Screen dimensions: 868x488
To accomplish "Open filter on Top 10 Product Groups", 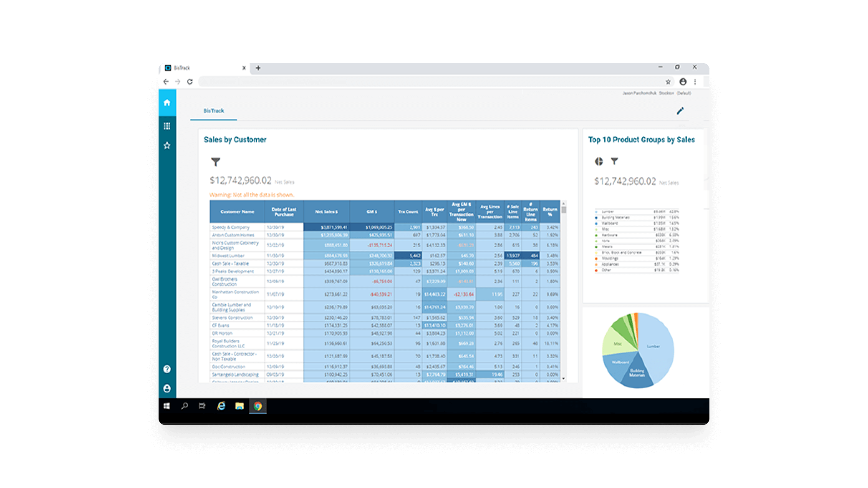I will point(614,161).
